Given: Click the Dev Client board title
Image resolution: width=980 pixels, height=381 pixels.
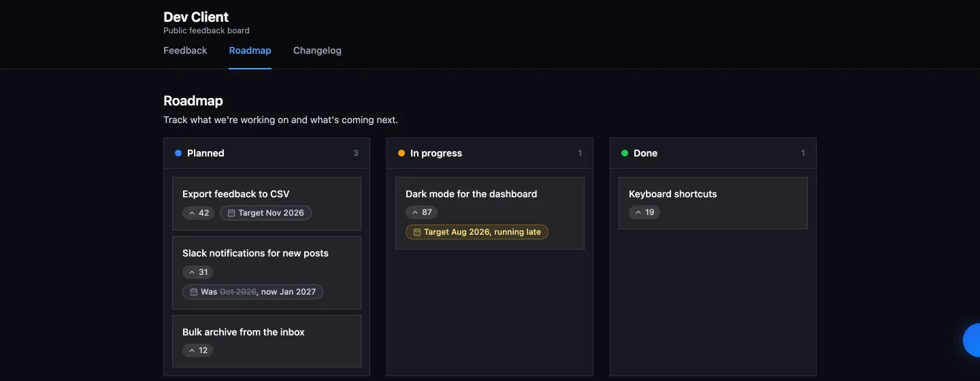Looking at the screenshot, I should pyautogui.click(x=196, y=17).
